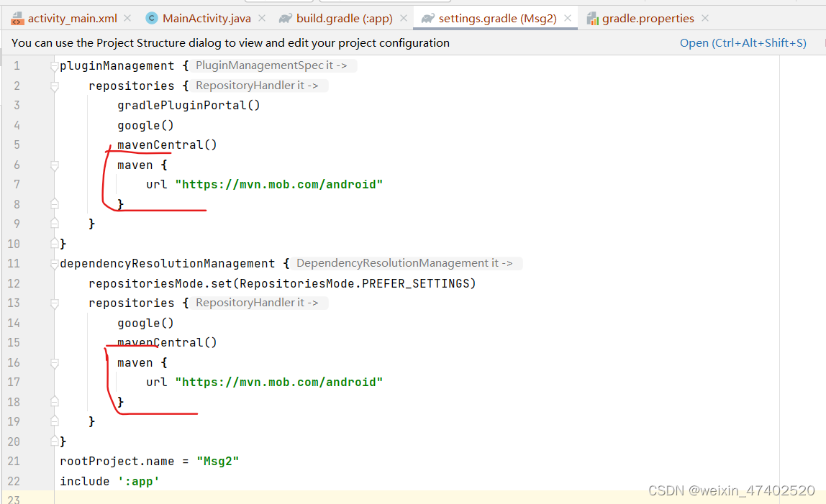The image size is (826, 504).
Task: Close the MainActivity.java tab
Action: [261, 18]
